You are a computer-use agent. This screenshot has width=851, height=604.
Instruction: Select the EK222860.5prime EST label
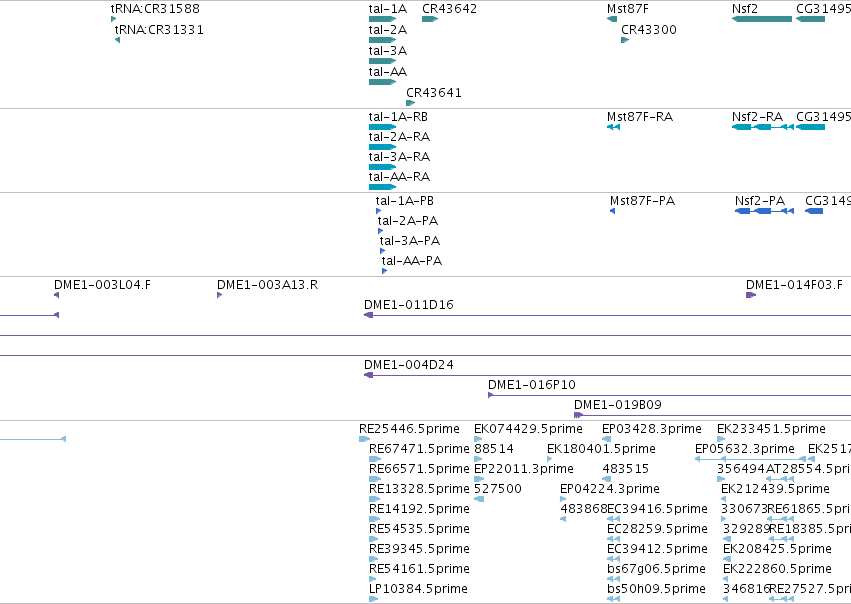tap(777, 569)
